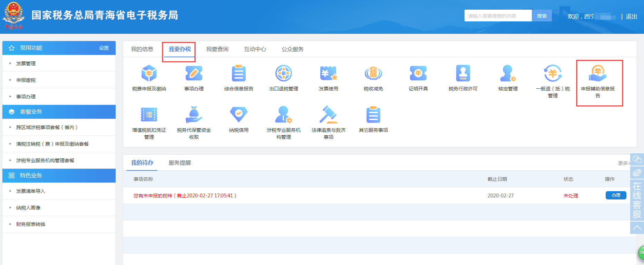The height and width of the screenshot is (265, 644).
Task: Click the 截止日期 column header
Action: pos(497,179)
